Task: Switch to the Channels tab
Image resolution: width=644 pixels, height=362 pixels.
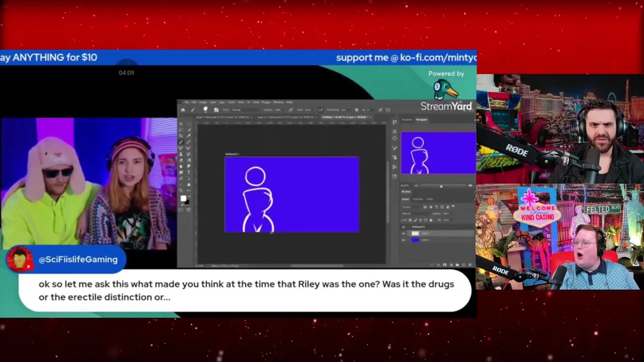Action: [x=418, y=199]
